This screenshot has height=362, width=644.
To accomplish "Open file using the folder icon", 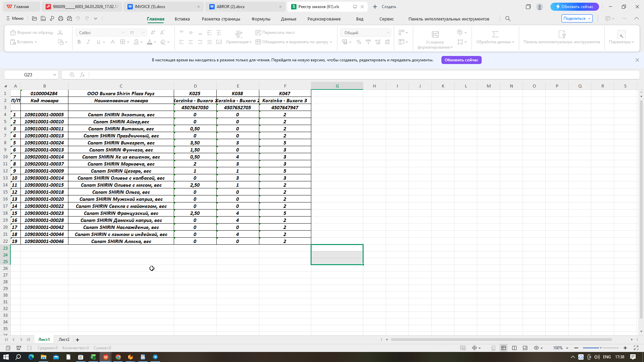I will pyautogui.click(x=35, y=19).
